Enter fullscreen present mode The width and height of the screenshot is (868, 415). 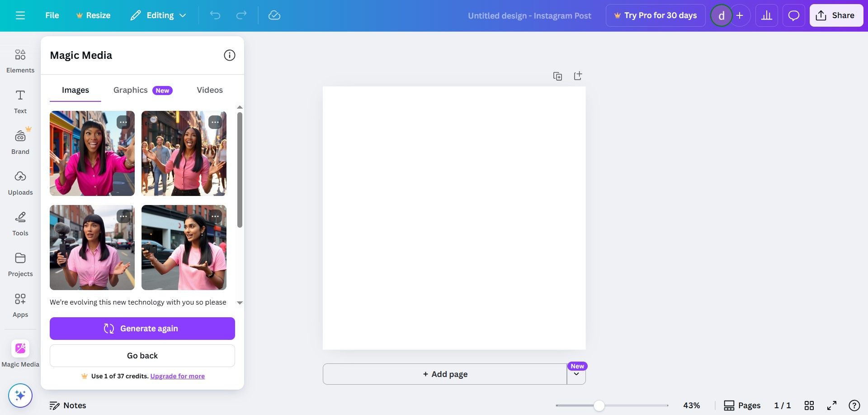[x=832, y=405]
